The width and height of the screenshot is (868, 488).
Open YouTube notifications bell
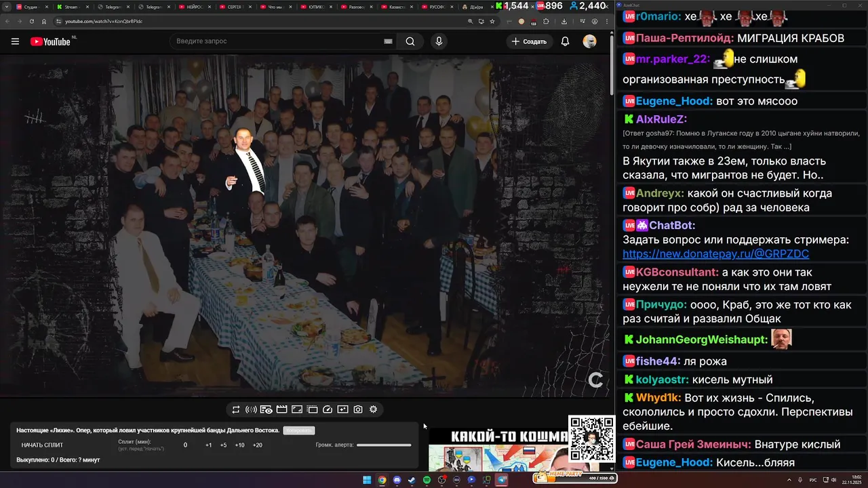565,41
